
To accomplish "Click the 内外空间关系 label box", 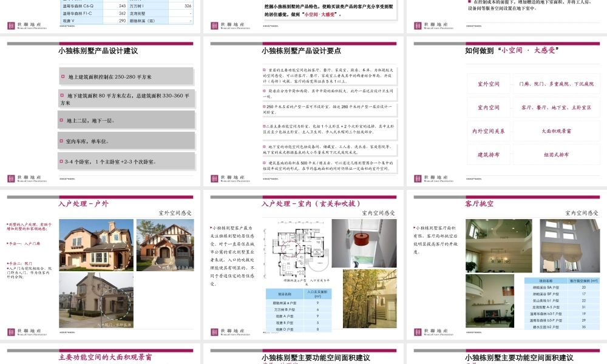I will point(488,131).
